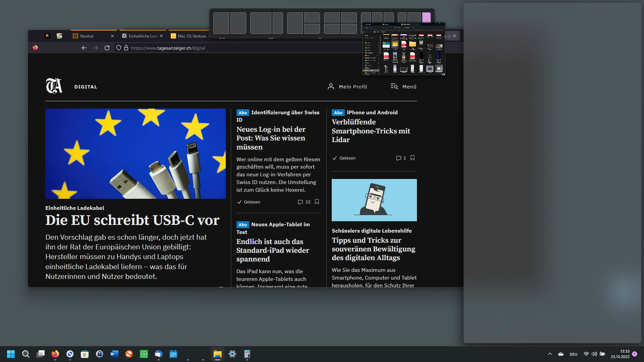Open the orange sync app in taskbar

click(129, 354)
